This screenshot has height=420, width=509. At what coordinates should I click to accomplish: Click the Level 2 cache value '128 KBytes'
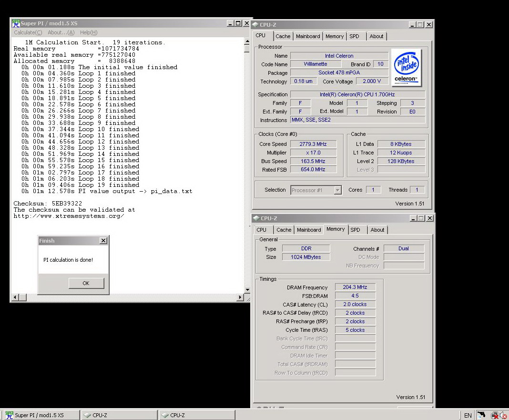401,161
